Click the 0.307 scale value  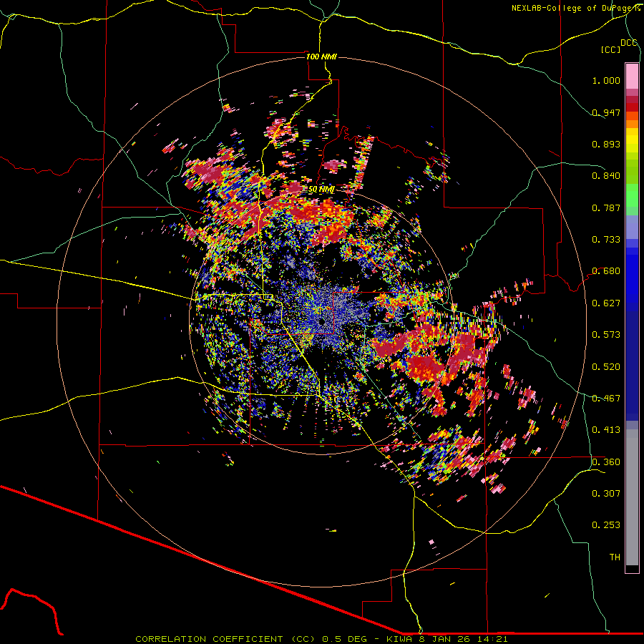[606, 494]
